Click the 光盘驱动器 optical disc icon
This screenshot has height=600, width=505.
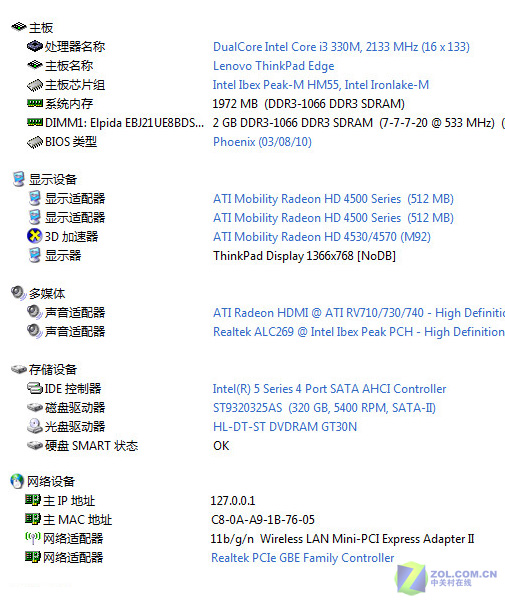[x=34, y=426]
